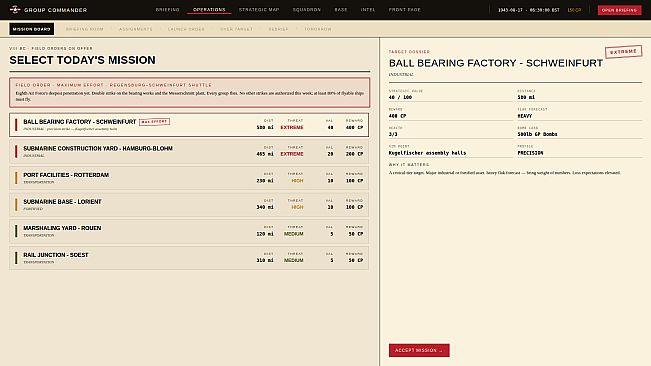Open the Front Page tab
Image resolution: width=651 pixels, height=366 pixels.
404,10
